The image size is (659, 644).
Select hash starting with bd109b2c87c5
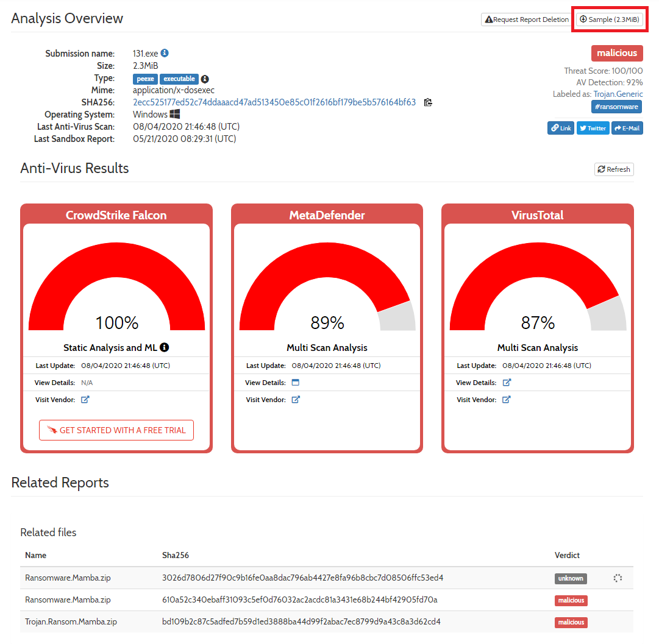click(x=301, y=621)
